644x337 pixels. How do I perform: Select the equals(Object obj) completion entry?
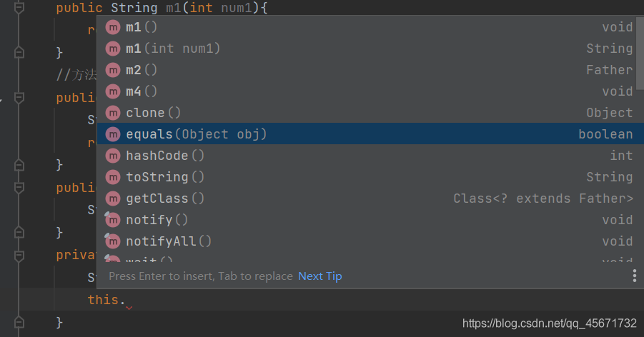[x=197, y=134]
